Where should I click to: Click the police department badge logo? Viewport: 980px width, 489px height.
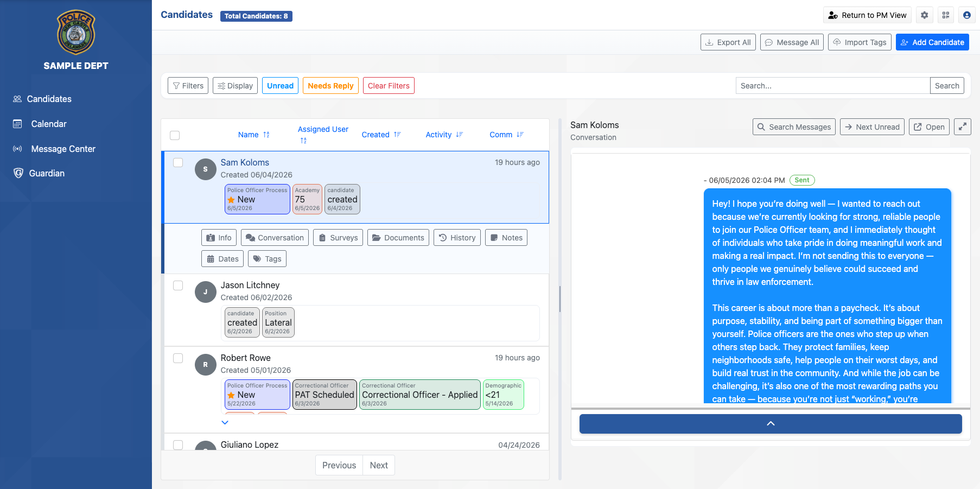coord(76,32)
